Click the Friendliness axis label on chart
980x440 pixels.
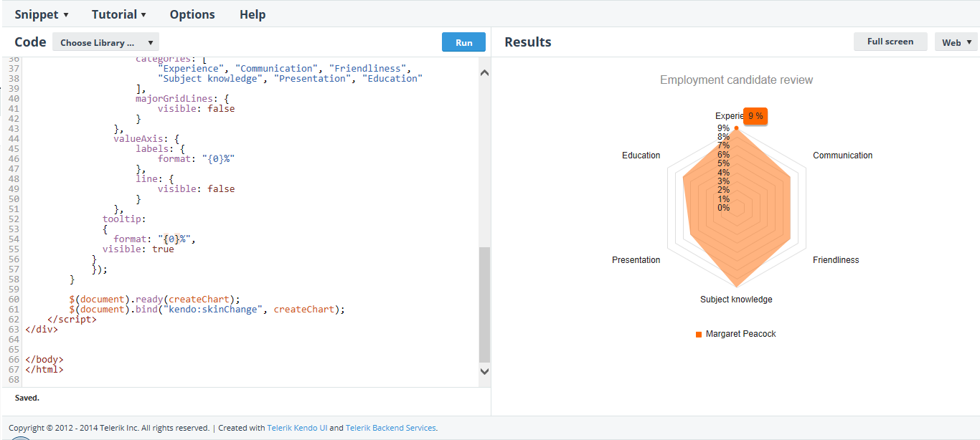tap(836, 260)
